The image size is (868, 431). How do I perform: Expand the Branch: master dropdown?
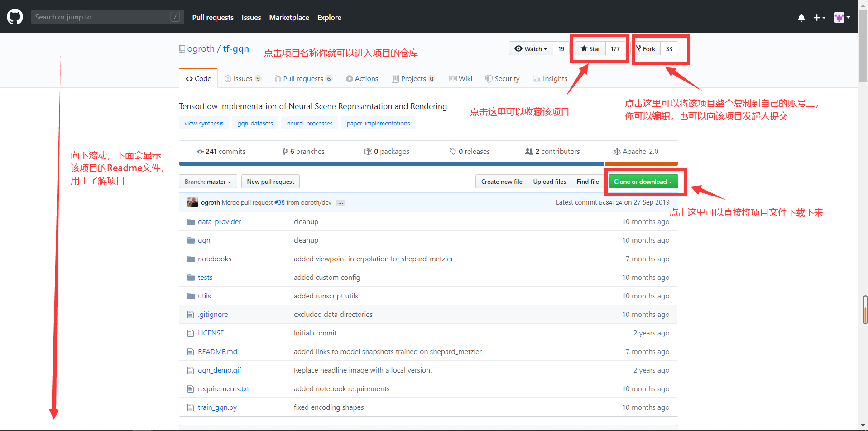point(208,182)
